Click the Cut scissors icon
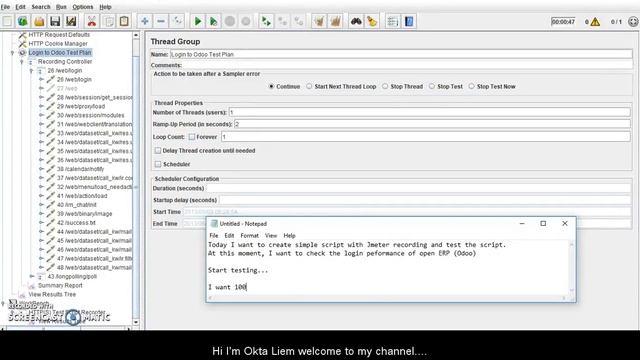Screen dimensions: 640x360 point(92,21)
